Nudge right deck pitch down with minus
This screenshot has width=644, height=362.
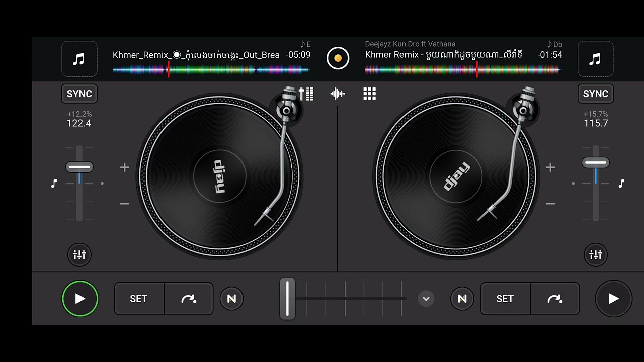pos(550,204)
